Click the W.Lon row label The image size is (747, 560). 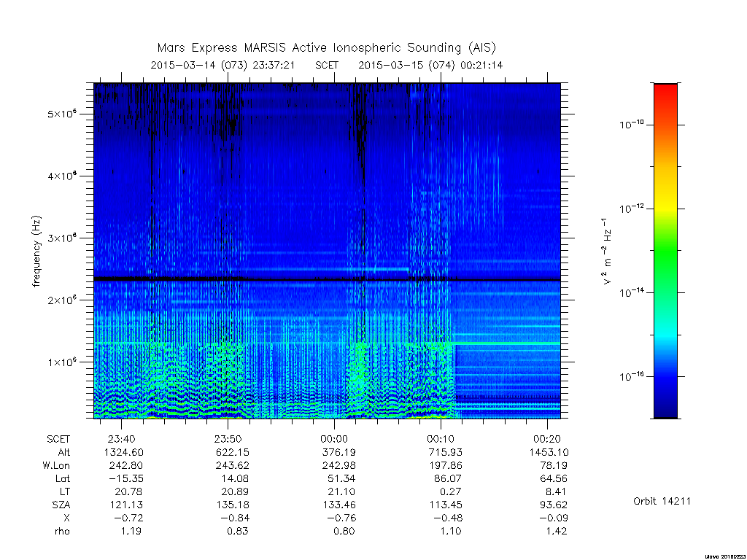[x=55, y=465]
